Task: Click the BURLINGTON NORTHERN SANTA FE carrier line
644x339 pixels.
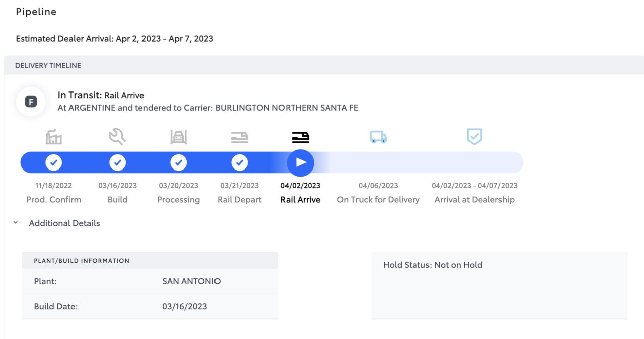Action: 208,108
